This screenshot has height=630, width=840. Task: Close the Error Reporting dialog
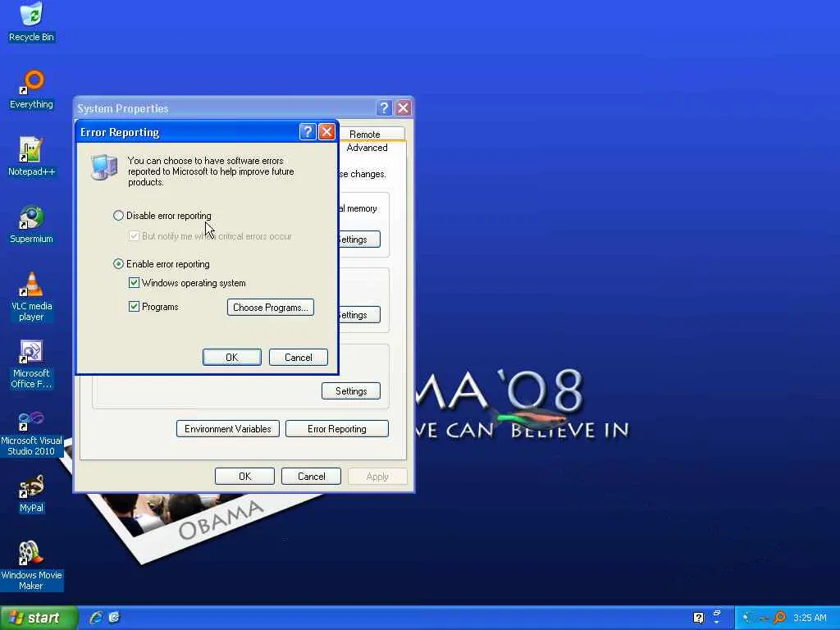click(326, 132)
